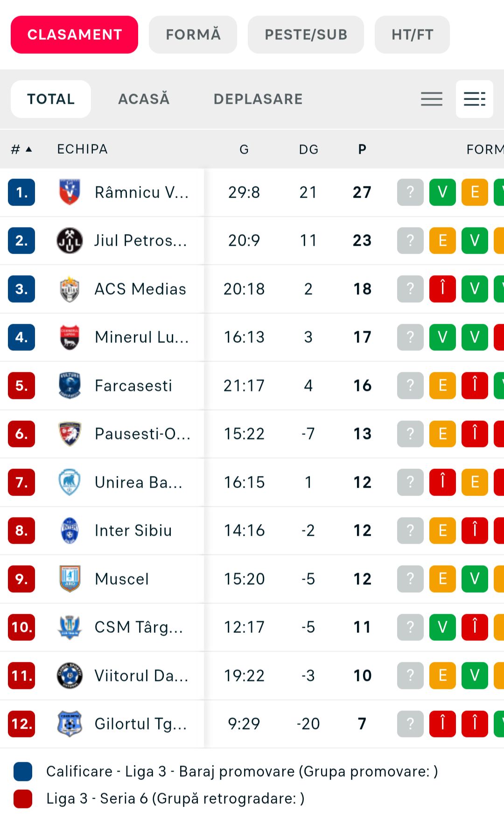Show ACASĂ home standings
Image resolution: width=504 pixels, height=814 pixels.
click(144, 99)
